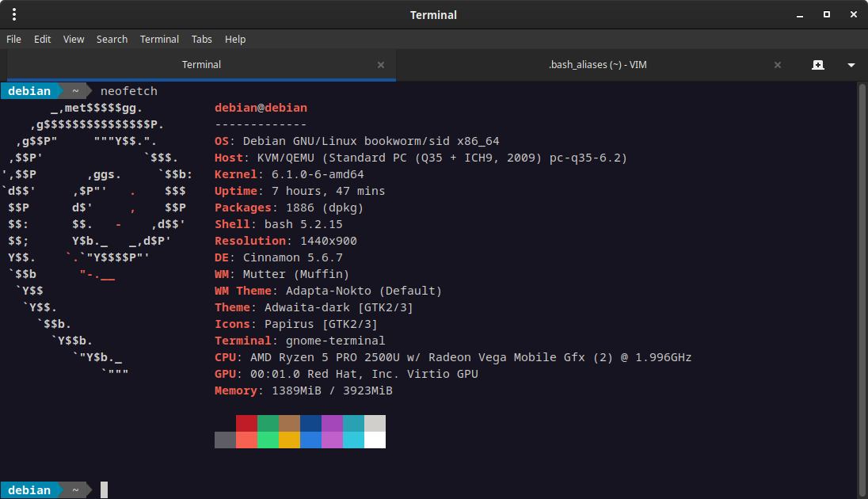This screenshot has height=499, width=868.
Task: Click the CPU line AMD Ryzen 5 PRO 2500U
Action: (453, 357)
